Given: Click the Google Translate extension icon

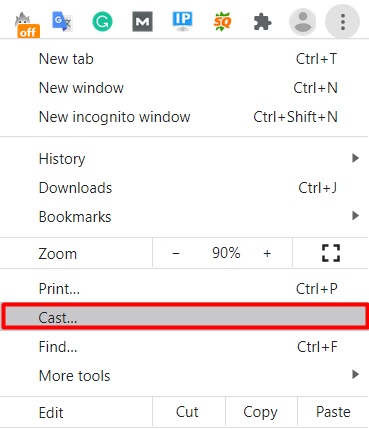Looking at the screenshot, I should click(62, 22).
